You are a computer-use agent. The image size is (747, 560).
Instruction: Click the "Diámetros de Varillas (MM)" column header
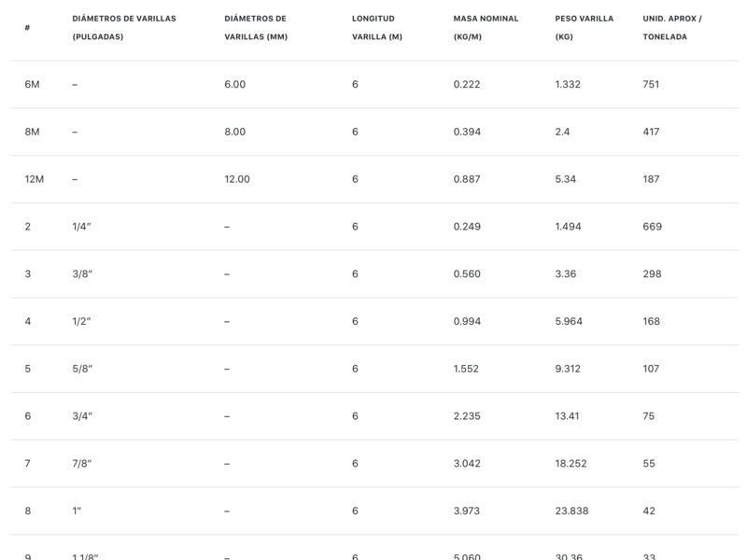click(x=256, y=27)
